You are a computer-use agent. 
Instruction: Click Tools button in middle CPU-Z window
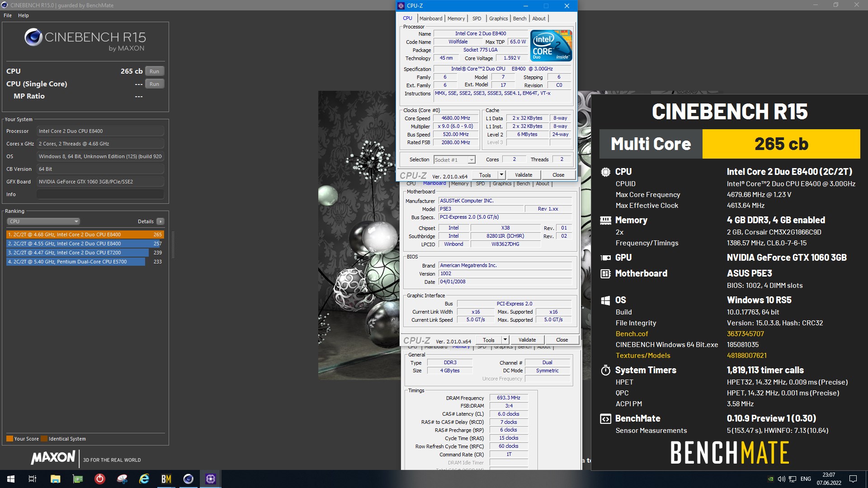tap(489, 340)
